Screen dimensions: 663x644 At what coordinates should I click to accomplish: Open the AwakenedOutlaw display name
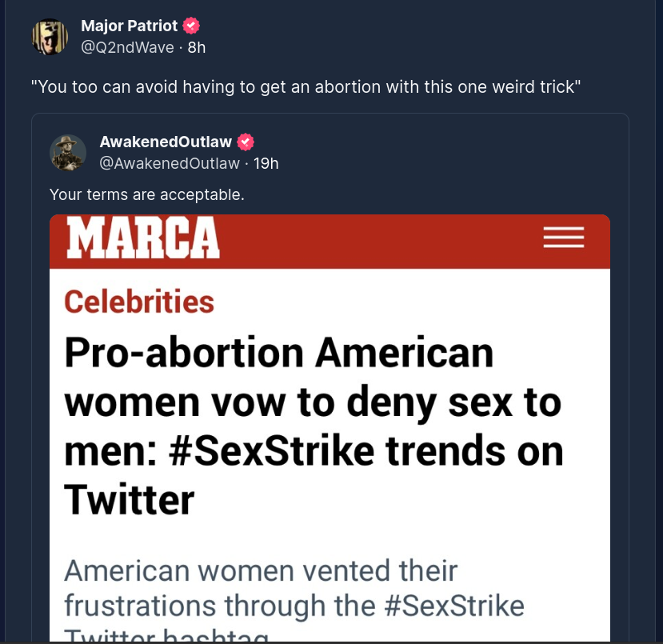[x=166, y=142]
